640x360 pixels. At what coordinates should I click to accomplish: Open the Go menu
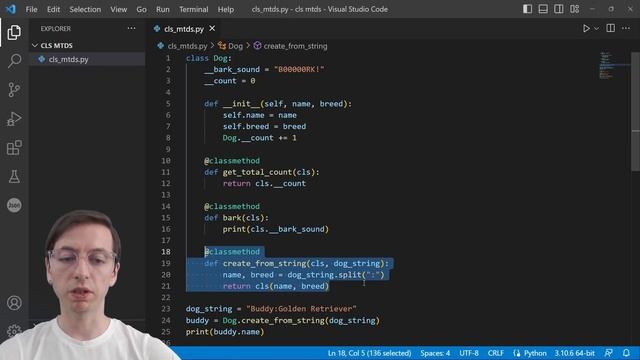[x=141, y=9]
